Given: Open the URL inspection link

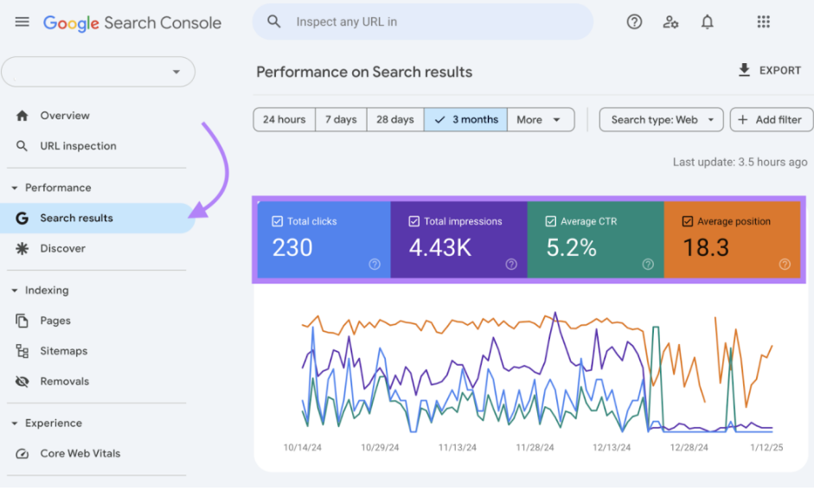Looking at the screenshot, I should tap(78, 146).
